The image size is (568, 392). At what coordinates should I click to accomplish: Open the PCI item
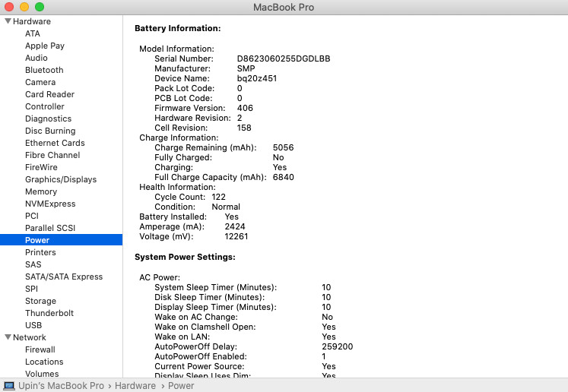[32, 216]
